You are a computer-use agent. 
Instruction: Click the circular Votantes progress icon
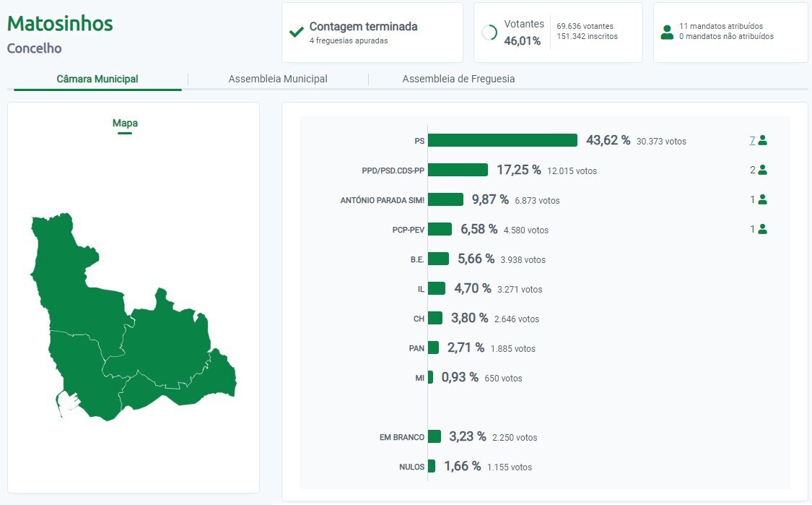point(489,32)
